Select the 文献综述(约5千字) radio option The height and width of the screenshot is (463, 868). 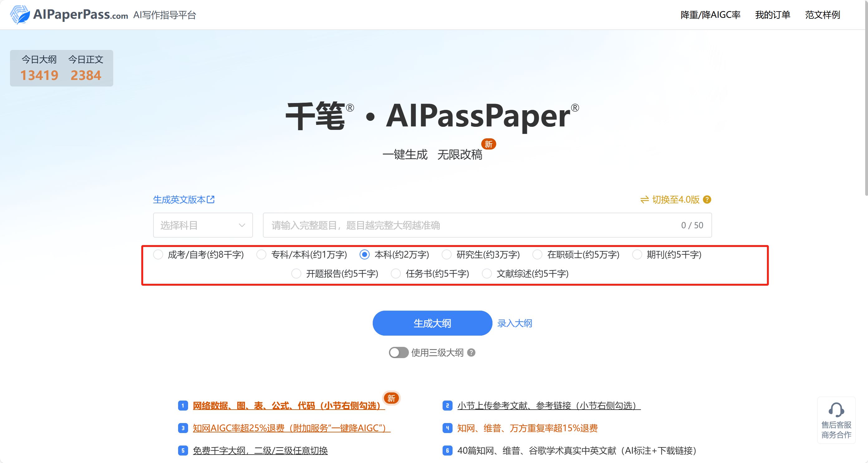click(487, 273)
